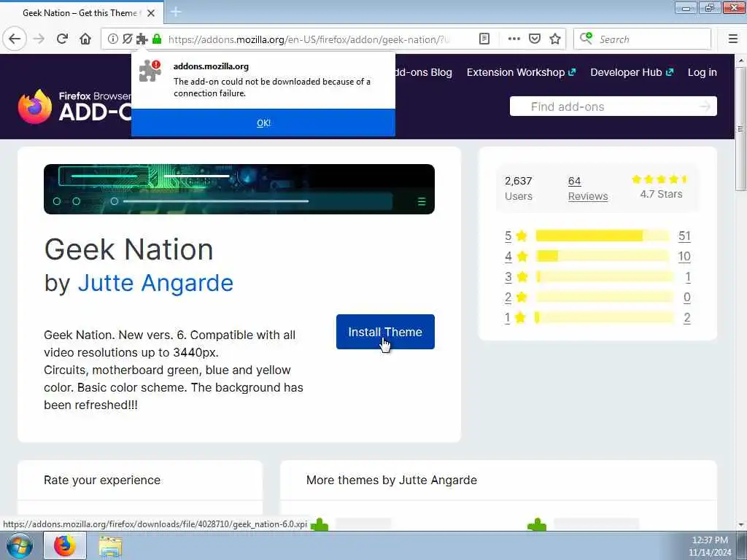Click the page vertical scrollbar thumb
Viewport: 747px width, 560px height.
click(x=740, y=128)
